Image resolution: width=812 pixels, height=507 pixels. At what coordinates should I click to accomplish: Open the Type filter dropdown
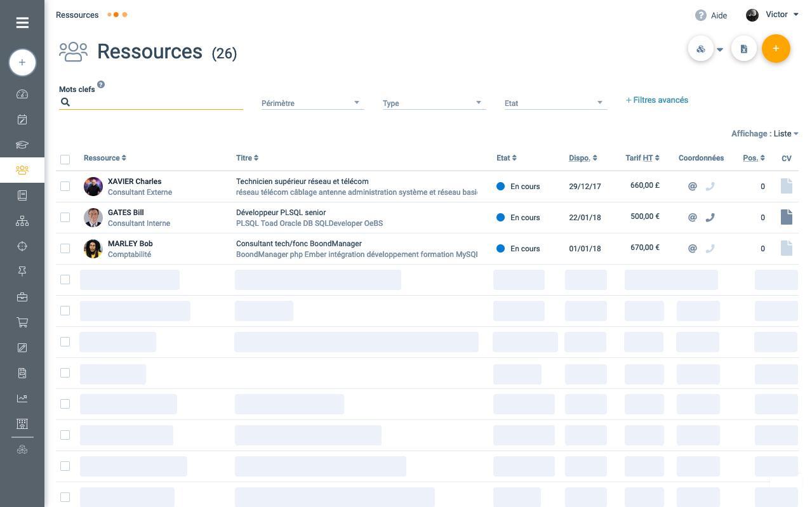(434, 103)
